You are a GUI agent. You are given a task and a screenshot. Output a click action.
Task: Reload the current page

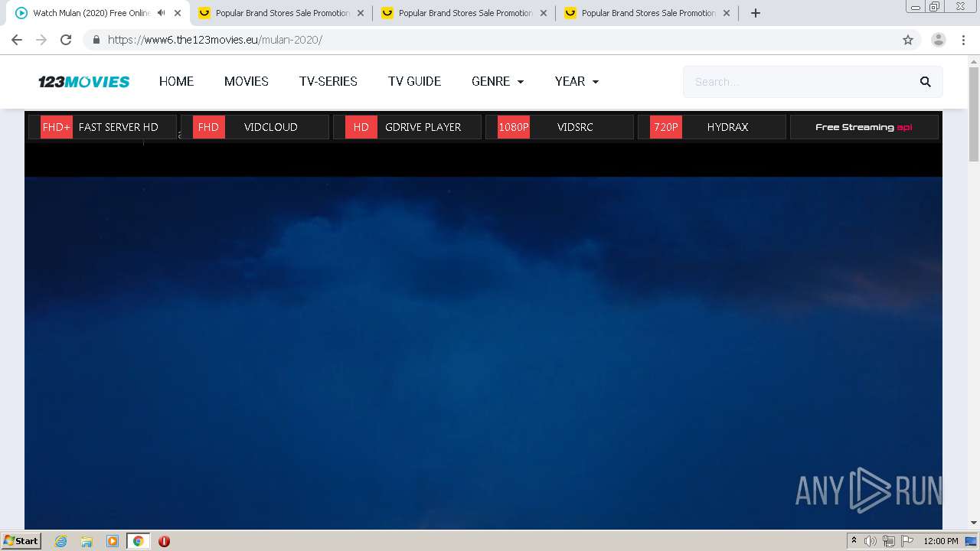66,40
